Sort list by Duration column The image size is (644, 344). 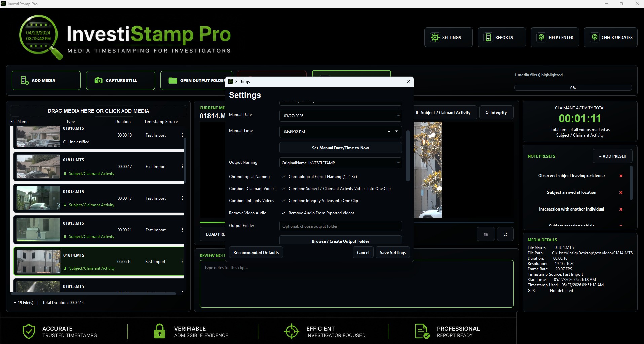(x=123, y=122)
